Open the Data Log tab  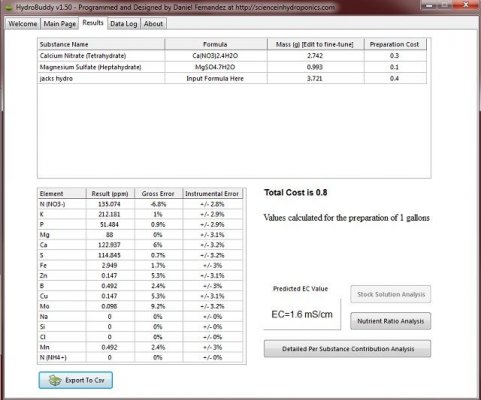124,24
